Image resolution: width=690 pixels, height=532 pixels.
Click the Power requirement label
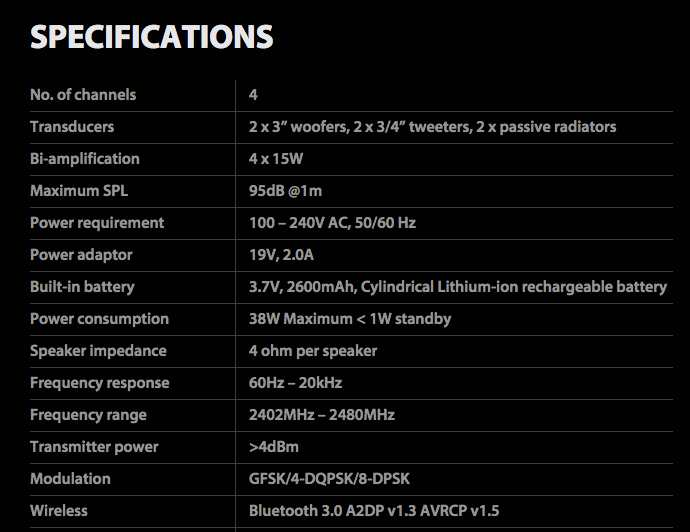[97, 223]
